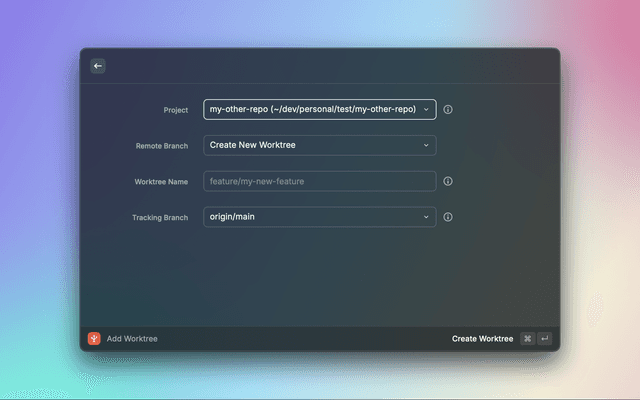Click the Project field label

(175, 110)
